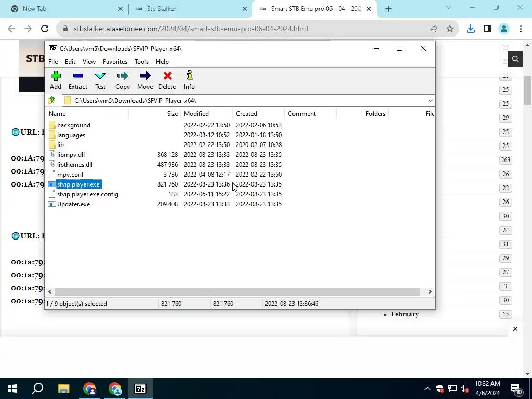Image resolution: width=532 pixels, height=399 pixels.
Task: Click the taskbar clock 10:32 AM
Action: [487, 384]
